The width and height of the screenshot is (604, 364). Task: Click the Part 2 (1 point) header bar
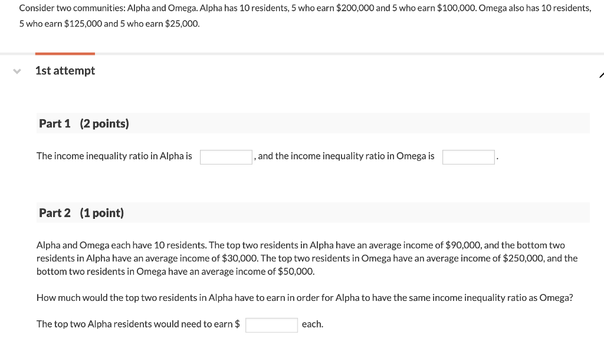pyautogui.click(x=313, y=212)
